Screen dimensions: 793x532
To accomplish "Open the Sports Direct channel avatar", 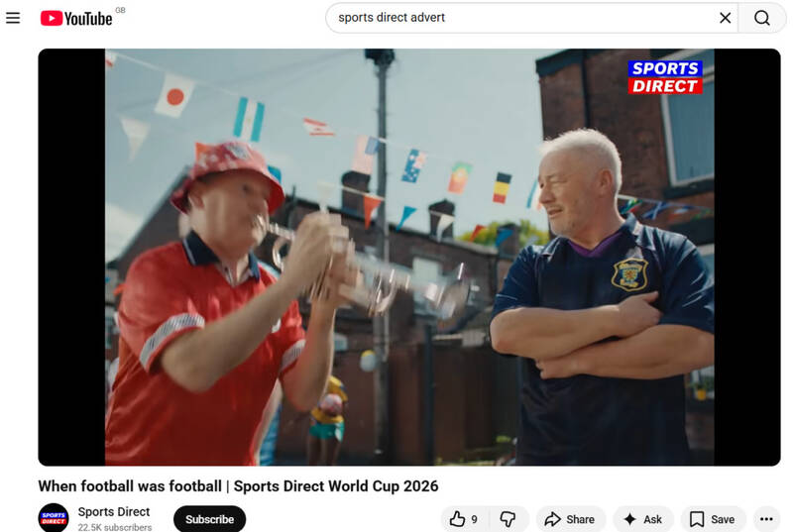I will click(54, 518).
